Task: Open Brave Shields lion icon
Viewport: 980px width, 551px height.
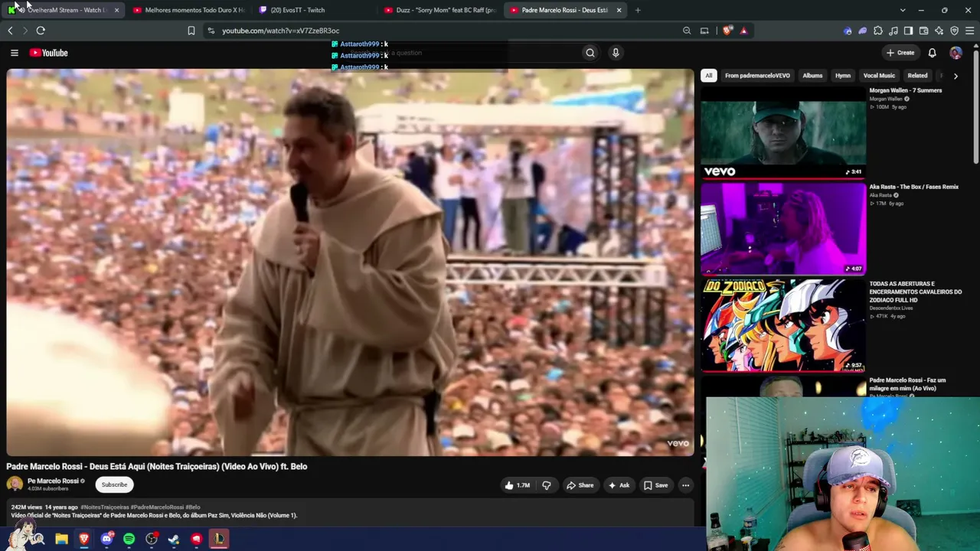Action: tap(727, 31)
